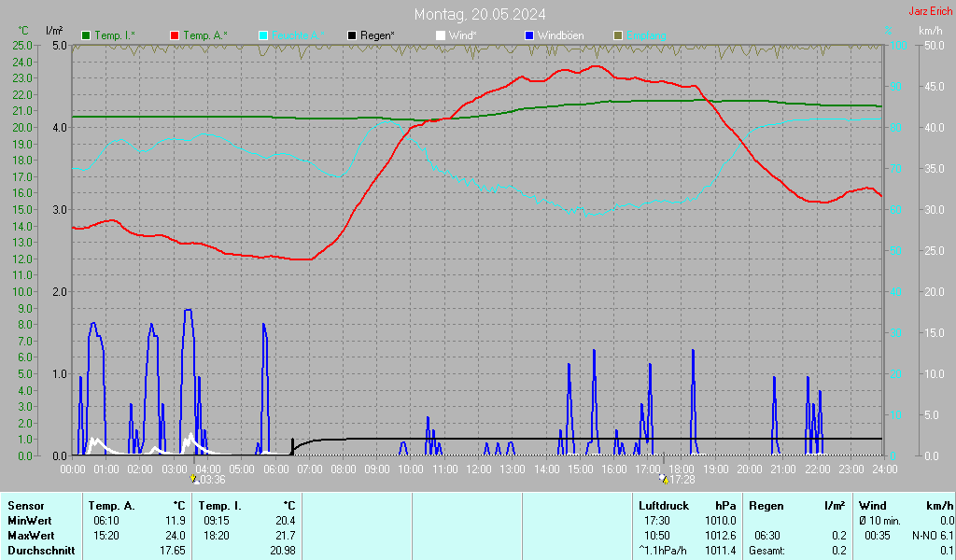The height and width of the screenshot is (560, 956).
Task: Click the minimum time '06:10'
Action: click(x=106, y=521)
